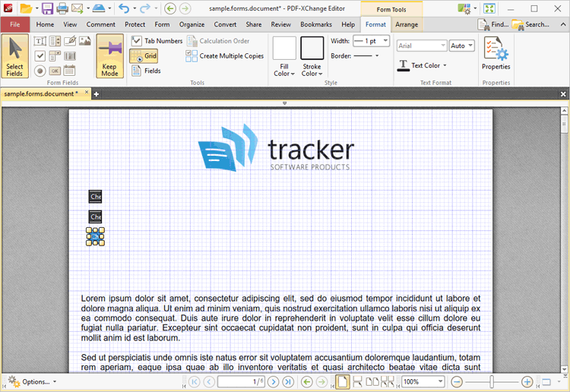Image resolution: width=570 pixels, height=392 pixels.
Task: Click the Find button
Action: pos(493,24)
